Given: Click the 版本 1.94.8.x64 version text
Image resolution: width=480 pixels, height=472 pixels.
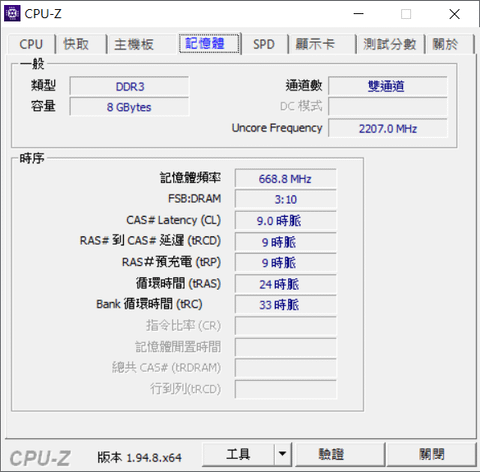Looking at the screenshot, I should click(x=139, y=457).
